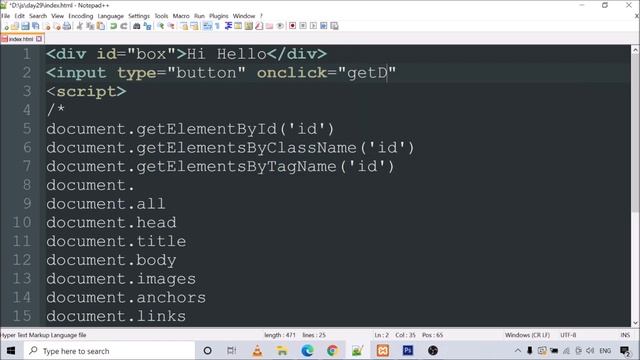Open Google Chrome from the taskbar

(332, 351)
